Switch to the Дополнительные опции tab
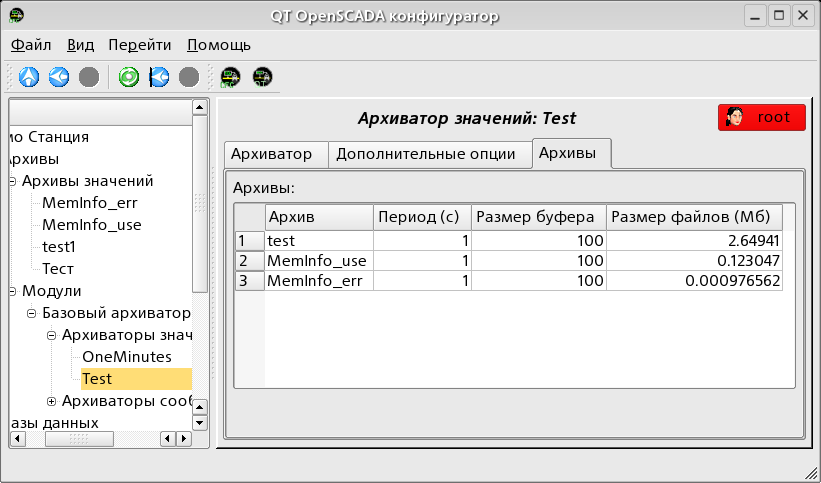The height and width of the screenshot is (483, 821). [426, 154]
